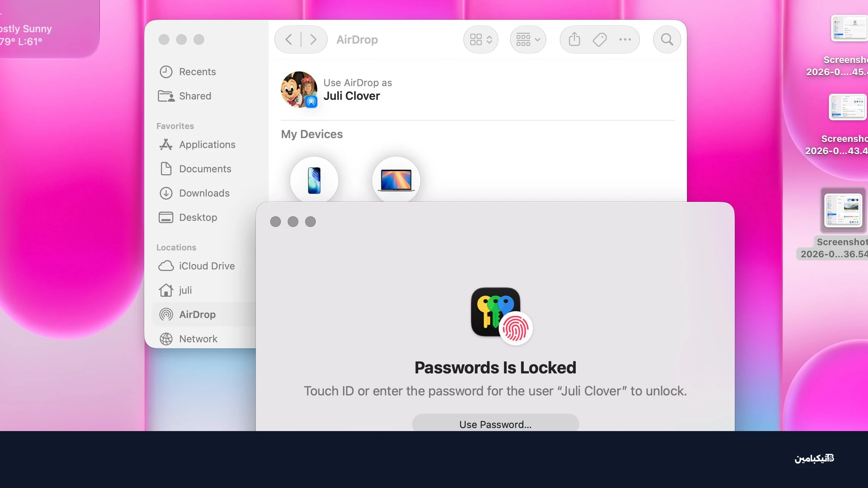Open Network in Finder sidebar
This screenshot has width=868, height=488.
(x=188, y=339)
